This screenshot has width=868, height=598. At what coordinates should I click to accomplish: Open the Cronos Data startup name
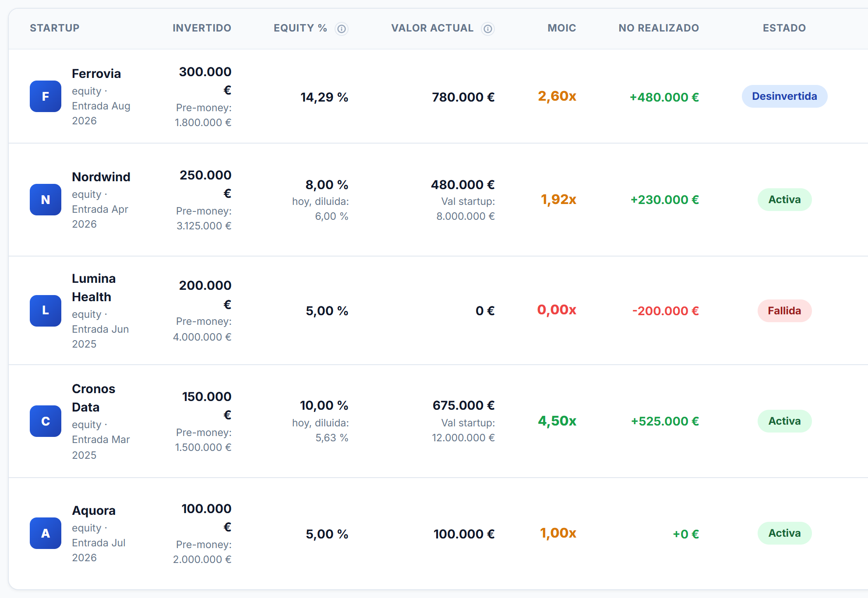point(93,398)
